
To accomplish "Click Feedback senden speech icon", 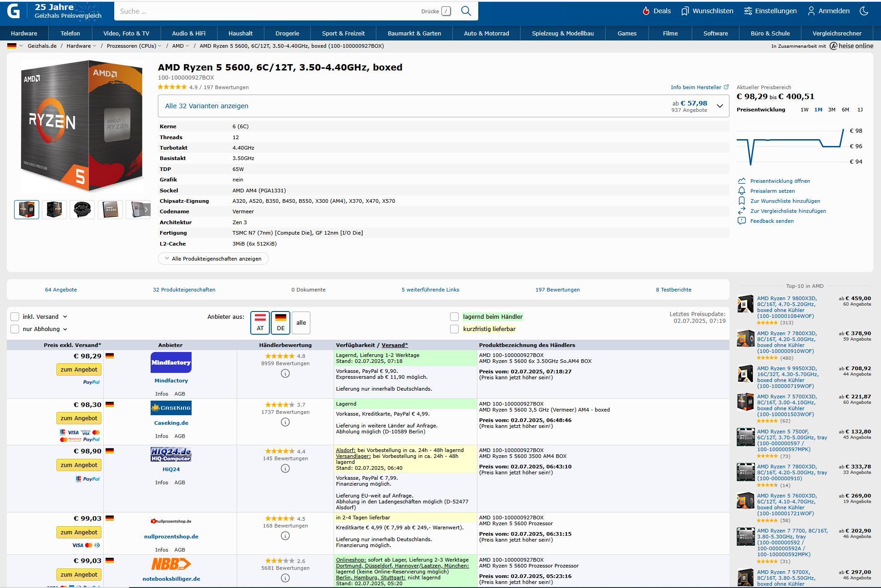I will [742, 221].
